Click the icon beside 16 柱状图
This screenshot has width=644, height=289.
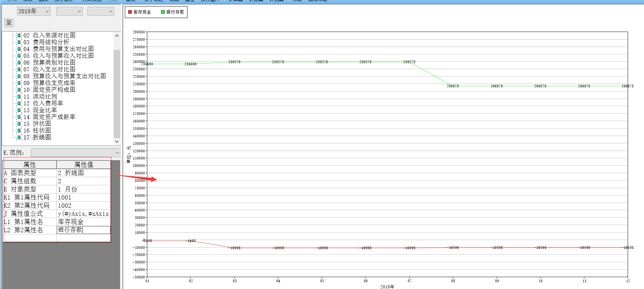(x=19, y=131)
